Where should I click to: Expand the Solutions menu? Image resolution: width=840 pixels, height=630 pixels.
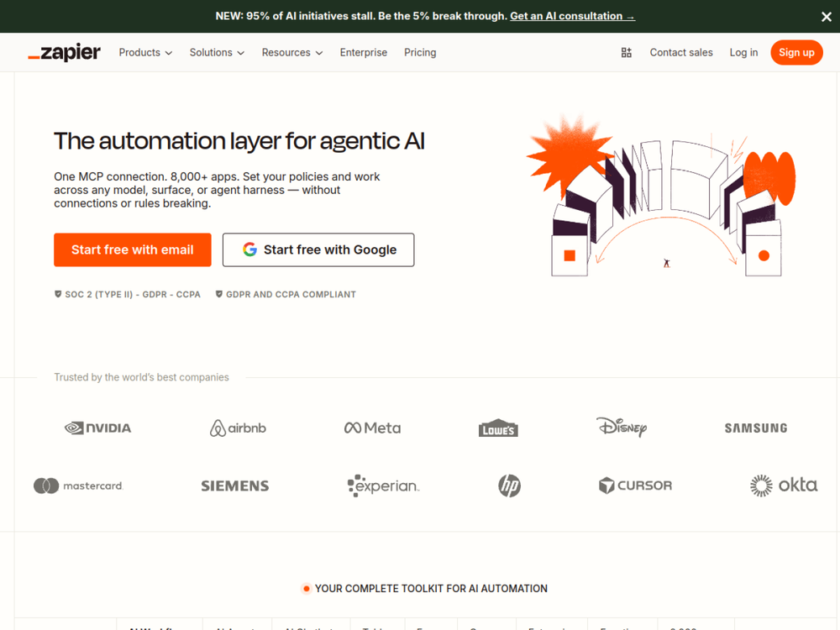point(217,52)
